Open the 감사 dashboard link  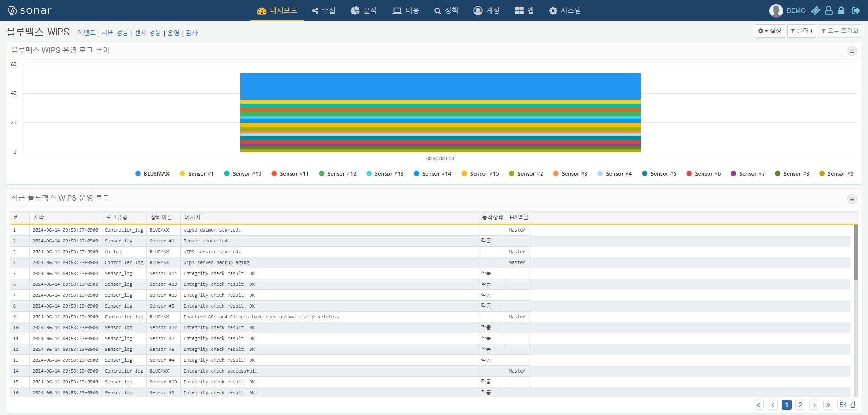192,33
